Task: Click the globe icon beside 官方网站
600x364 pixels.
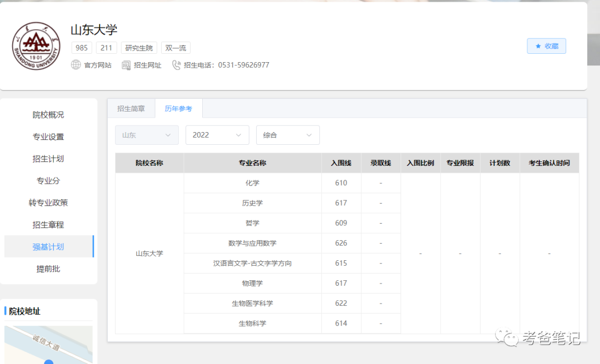Action: (76, 65)
